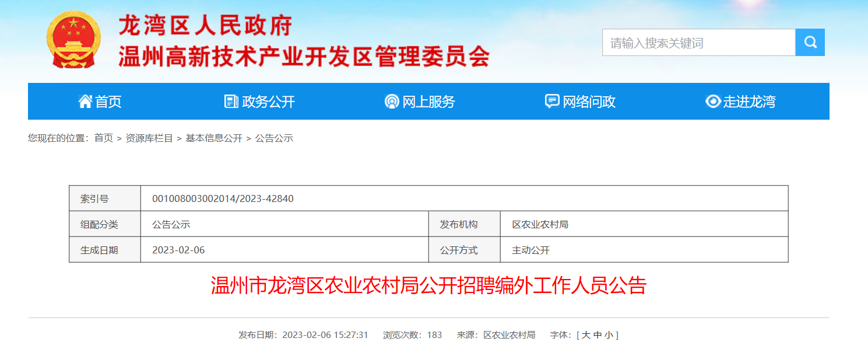This screenshot has height=352, width=868.
Task: Click the red announcement headline
Action: pos(428,286)
